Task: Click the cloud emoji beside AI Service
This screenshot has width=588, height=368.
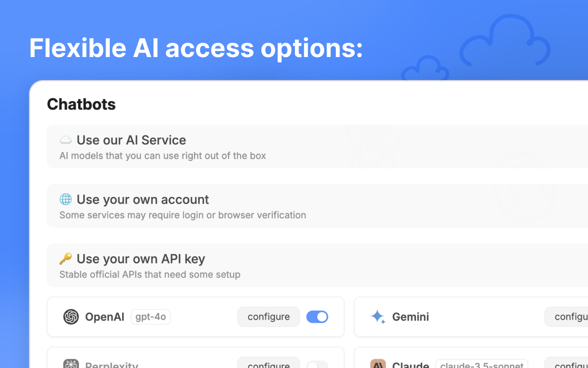Action: pos(66,140)
